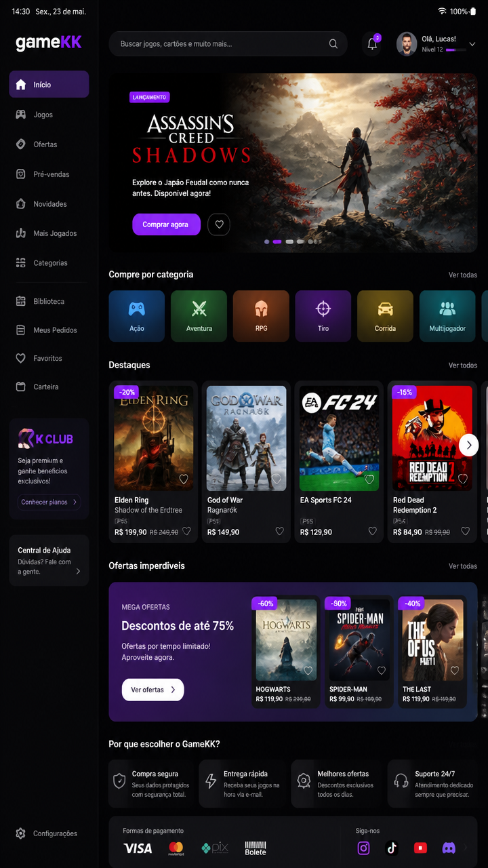Toggle favorite heart on Elden Ring cover
Viewport: 488px width, 868px height.
[x=184, y=479]
